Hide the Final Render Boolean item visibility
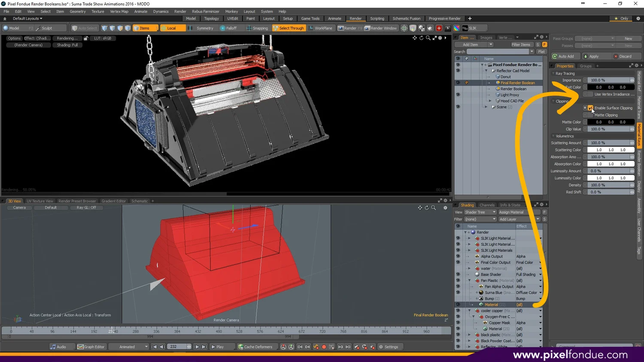 click(458, 82)
